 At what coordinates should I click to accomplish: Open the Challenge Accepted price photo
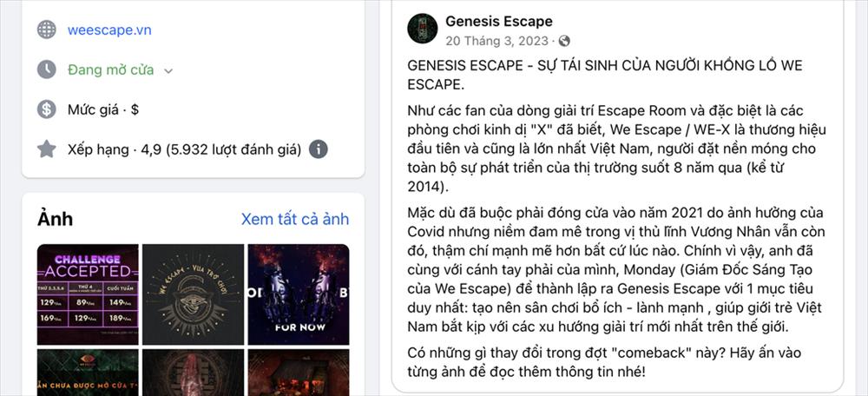point(88,294)
